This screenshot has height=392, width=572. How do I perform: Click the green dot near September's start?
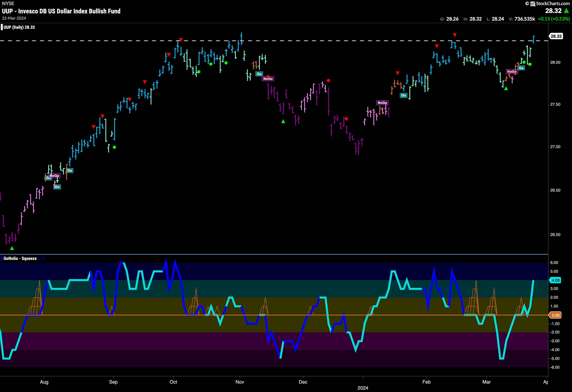pyautogui.click(x=114, y=147)
